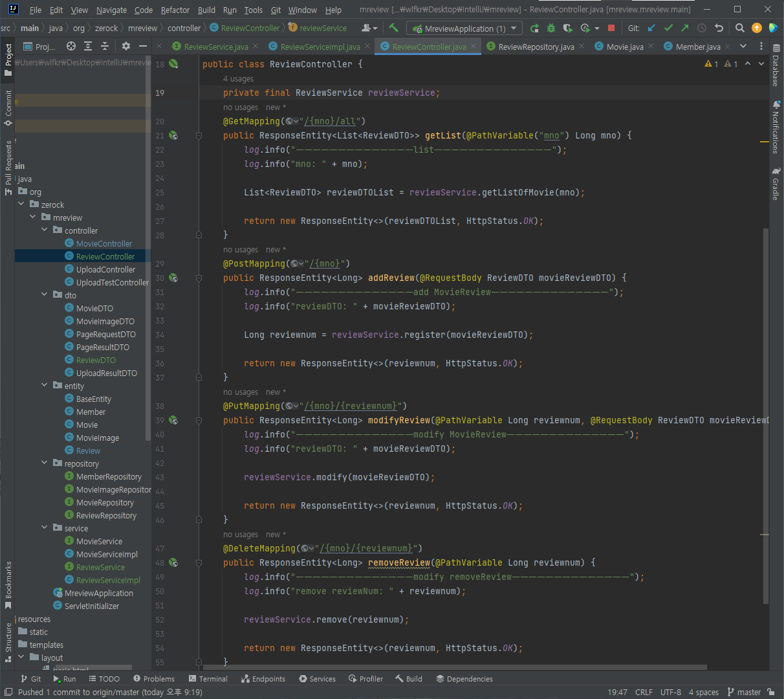Click Expand All in project panel

click(88, 46)
